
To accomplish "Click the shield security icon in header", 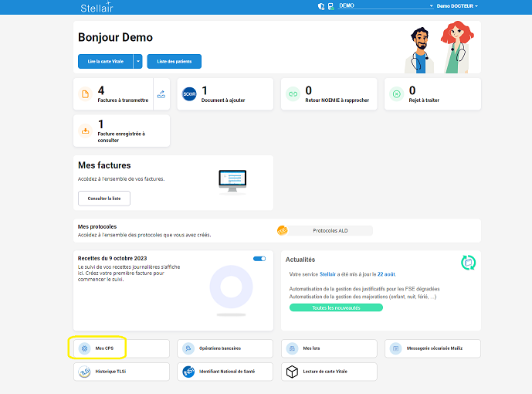I will (321, 6).
